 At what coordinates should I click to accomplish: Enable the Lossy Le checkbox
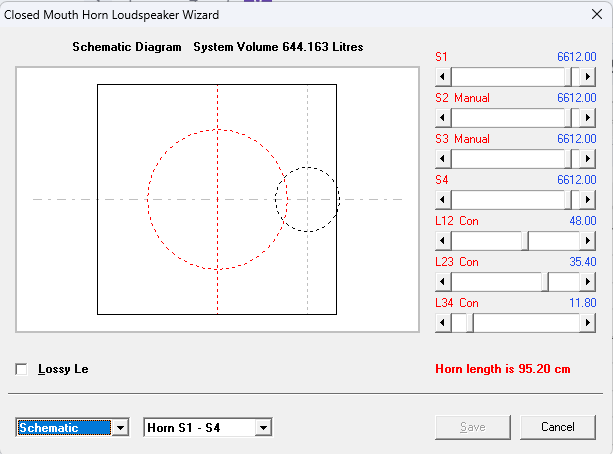[x=22, y=369]
